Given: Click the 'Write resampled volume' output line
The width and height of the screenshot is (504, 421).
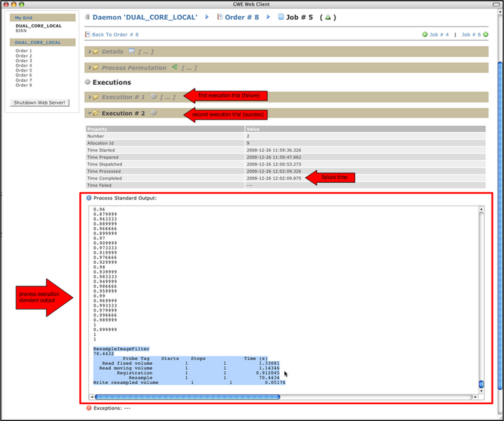Looking at the screenshot, I should [189, 382].
